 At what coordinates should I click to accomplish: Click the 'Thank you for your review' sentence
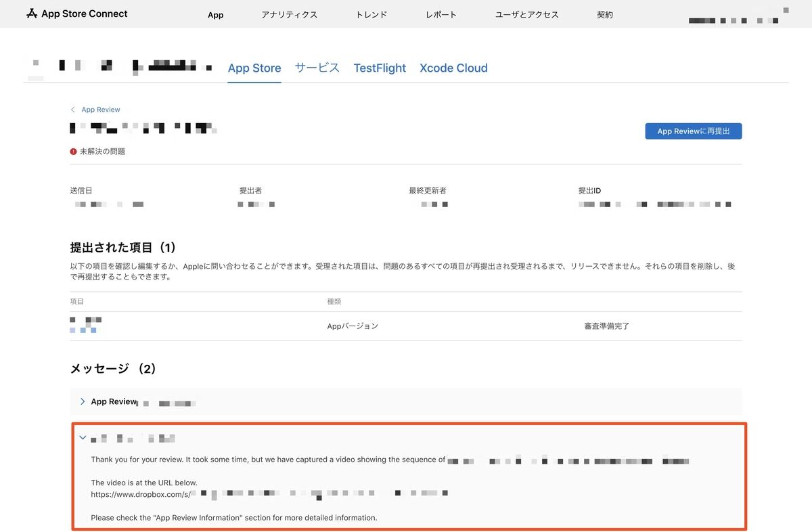pyautogui.click(x=390, y=460)
